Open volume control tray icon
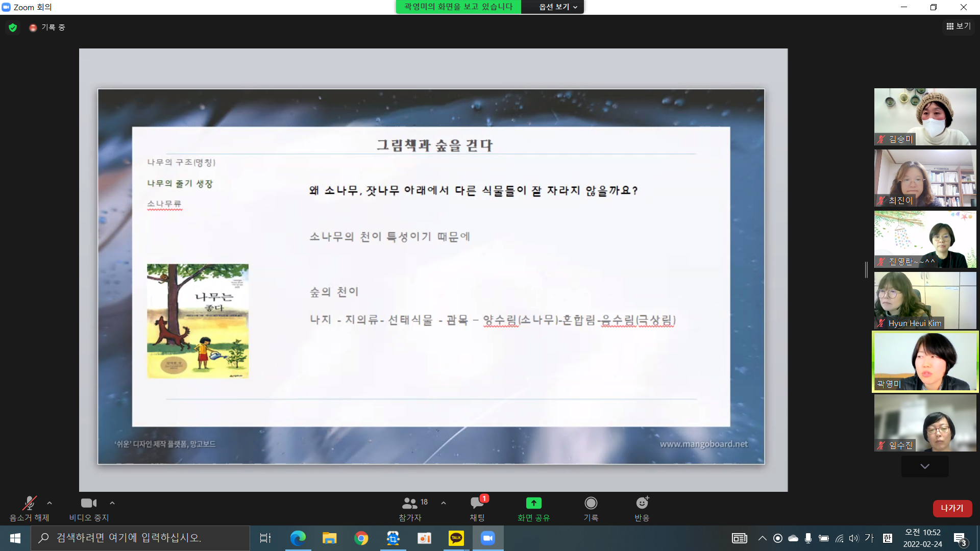Image resolution: width=980 pixels, height=551 pixels. point(854,538)
